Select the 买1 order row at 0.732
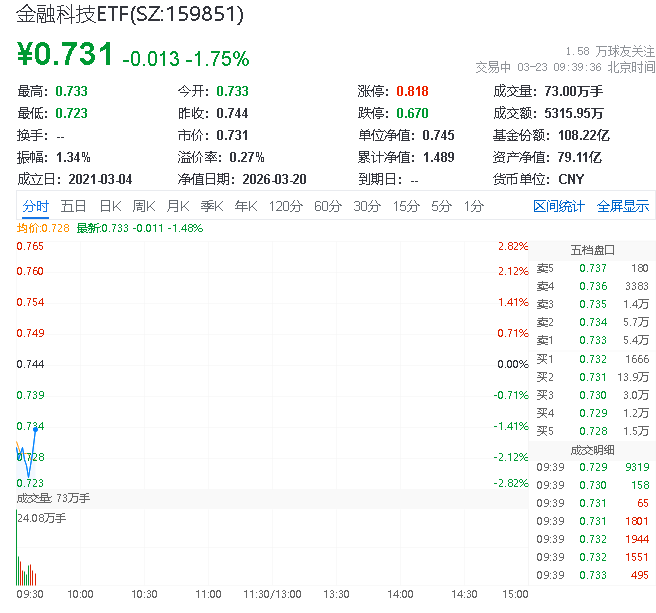The height and width of the screenshot is (613, 656). tap(592, 358)
